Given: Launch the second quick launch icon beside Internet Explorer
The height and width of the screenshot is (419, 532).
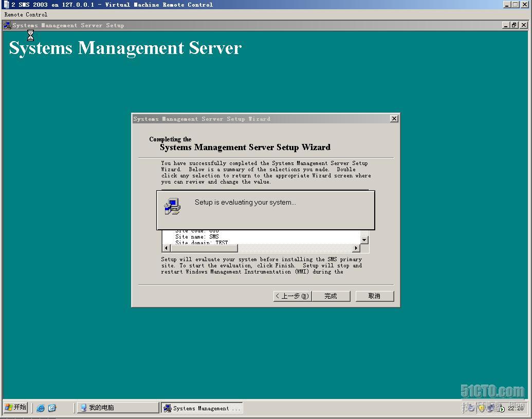Looking at the screenshot, I should pyautogui.click(x=52, y=408).
